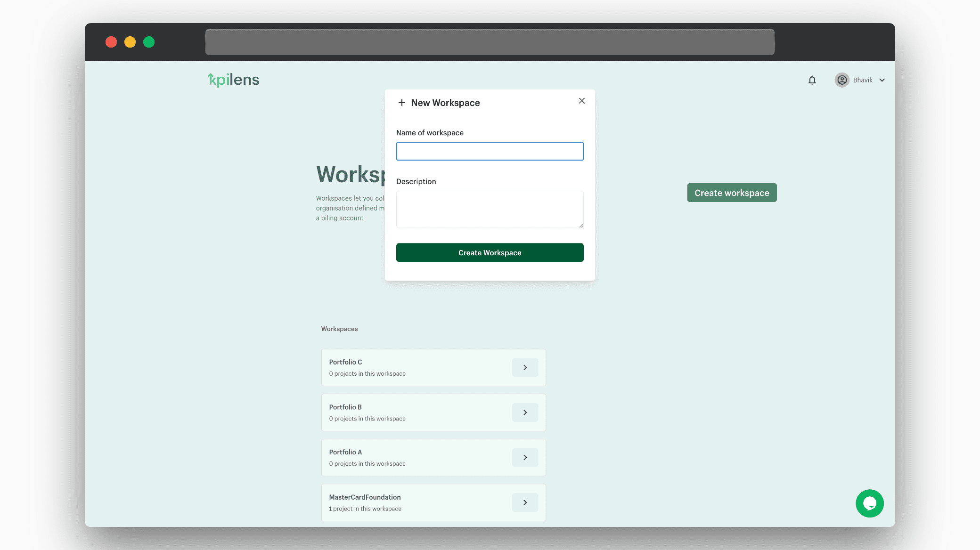Expand the Bhavik account dropdown arrow
Screen dimensions: 980x550
882,80
